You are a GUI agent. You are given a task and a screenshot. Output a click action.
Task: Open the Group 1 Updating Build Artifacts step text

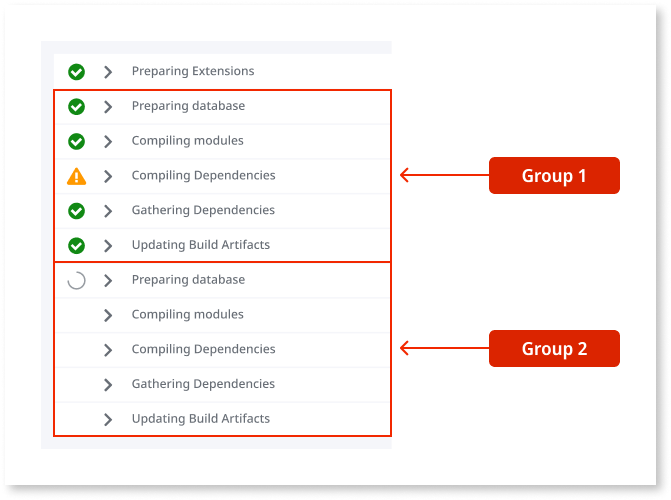tap(200, 245)
